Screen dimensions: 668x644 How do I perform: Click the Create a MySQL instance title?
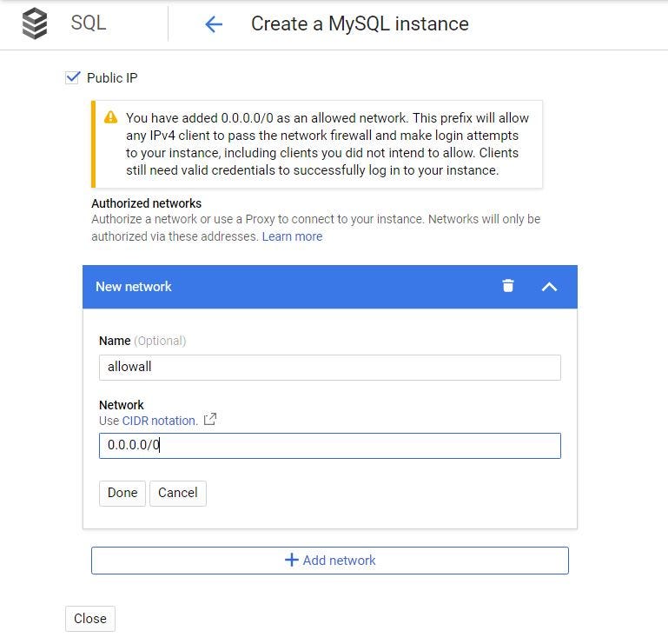coord(360,23)
